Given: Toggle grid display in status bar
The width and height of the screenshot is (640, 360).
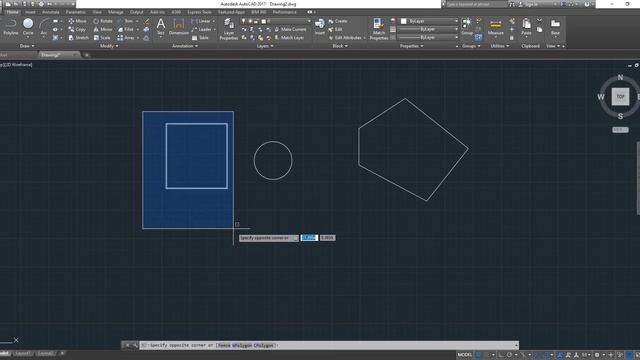Looking at the screenshot, I should click(478, 355).
